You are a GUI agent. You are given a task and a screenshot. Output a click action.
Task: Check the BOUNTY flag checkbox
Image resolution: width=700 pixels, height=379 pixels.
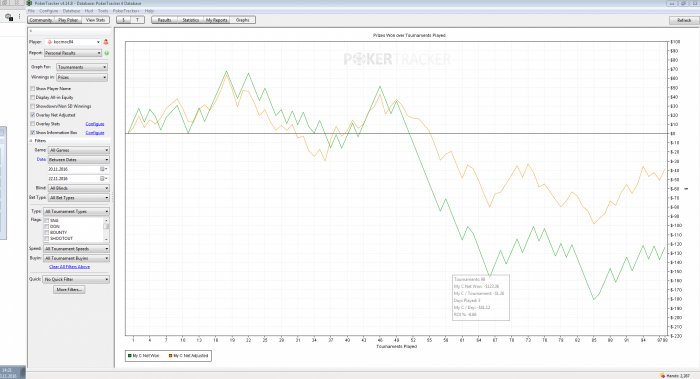[46, 233]
